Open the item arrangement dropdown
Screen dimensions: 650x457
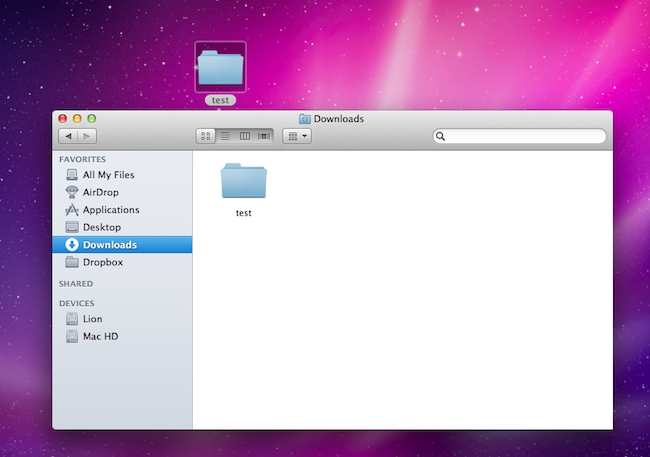tap(297, 136)
